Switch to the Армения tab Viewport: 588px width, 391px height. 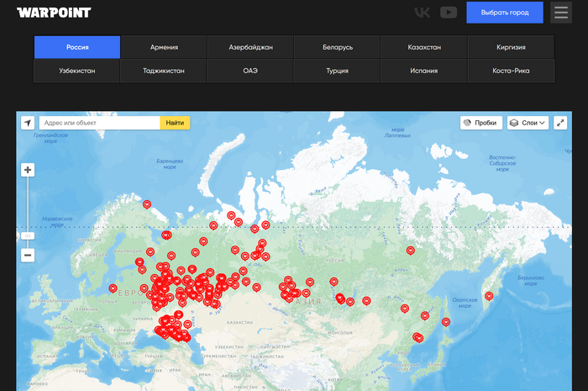164,47
